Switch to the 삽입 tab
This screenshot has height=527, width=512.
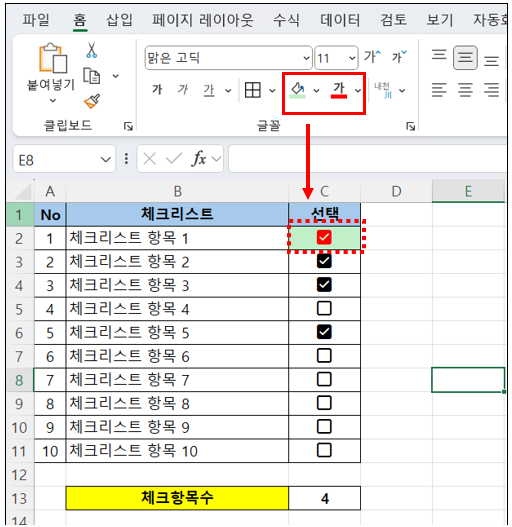[x=119, y=20]
